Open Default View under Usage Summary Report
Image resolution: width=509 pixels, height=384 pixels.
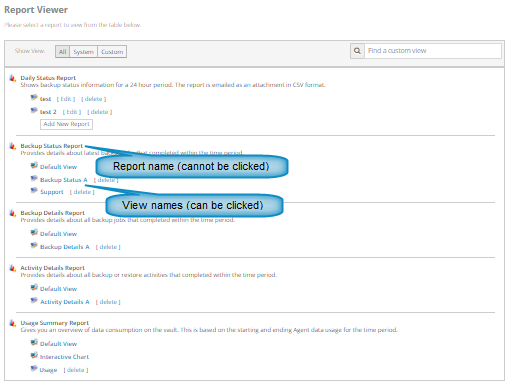click(58, 344)
